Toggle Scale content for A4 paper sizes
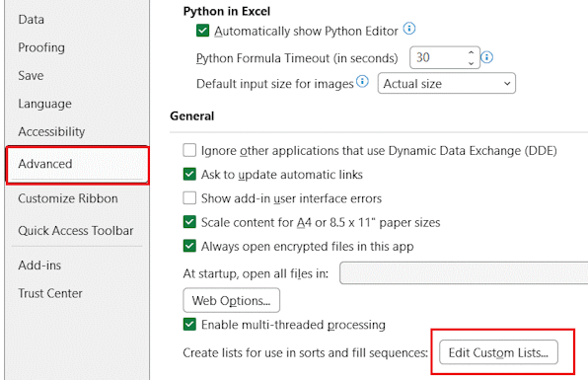 point(189,222)
